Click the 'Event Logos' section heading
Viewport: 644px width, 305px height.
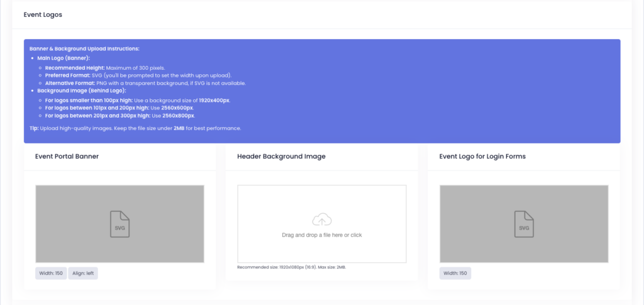click(43, 14)
